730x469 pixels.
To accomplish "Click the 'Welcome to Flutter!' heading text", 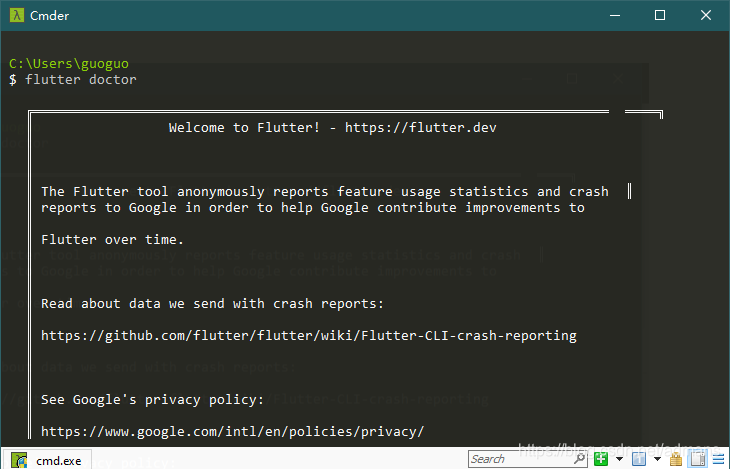I will tap(244, 128).
